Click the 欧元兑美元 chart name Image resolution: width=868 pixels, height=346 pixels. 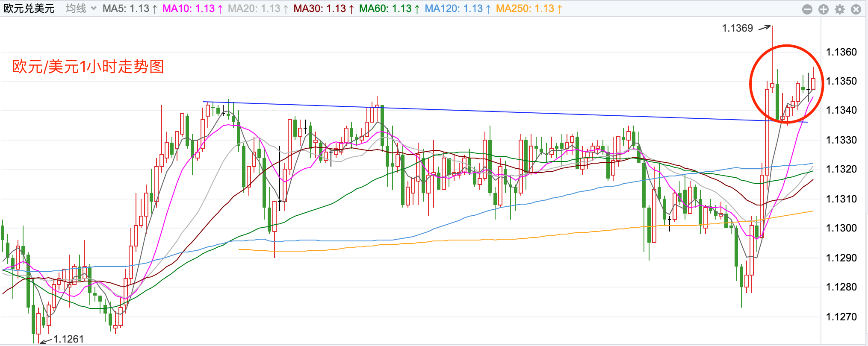(29, 9)
